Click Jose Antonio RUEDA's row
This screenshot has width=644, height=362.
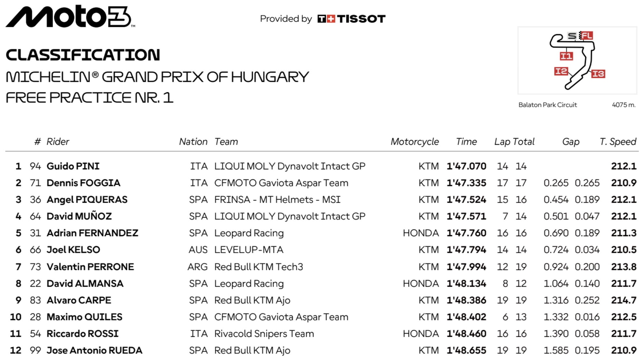pyautogui.click(x=322, y=350)
